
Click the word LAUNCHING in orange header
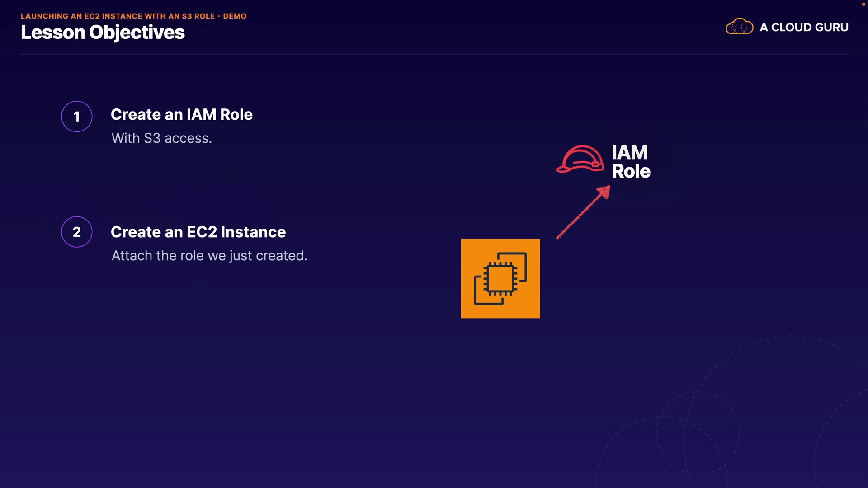pos(44,16)
